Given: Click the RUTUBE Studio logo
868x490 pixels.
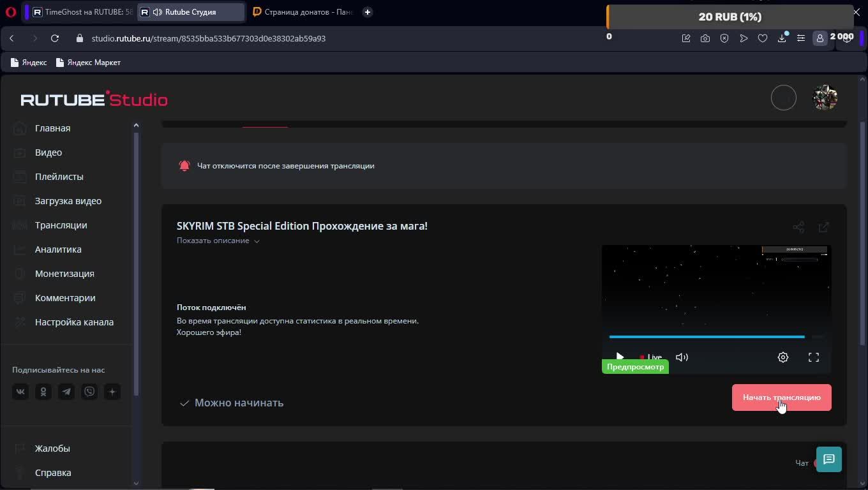Looking at the screenshot, I should pyautogui.click(x=94, y=99).
